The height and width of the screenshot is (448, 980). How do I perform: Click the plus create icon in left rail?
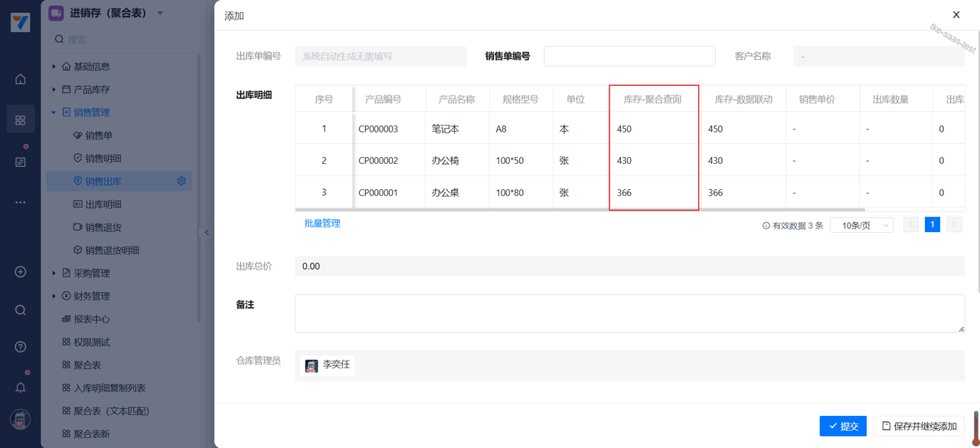[21, 272]
